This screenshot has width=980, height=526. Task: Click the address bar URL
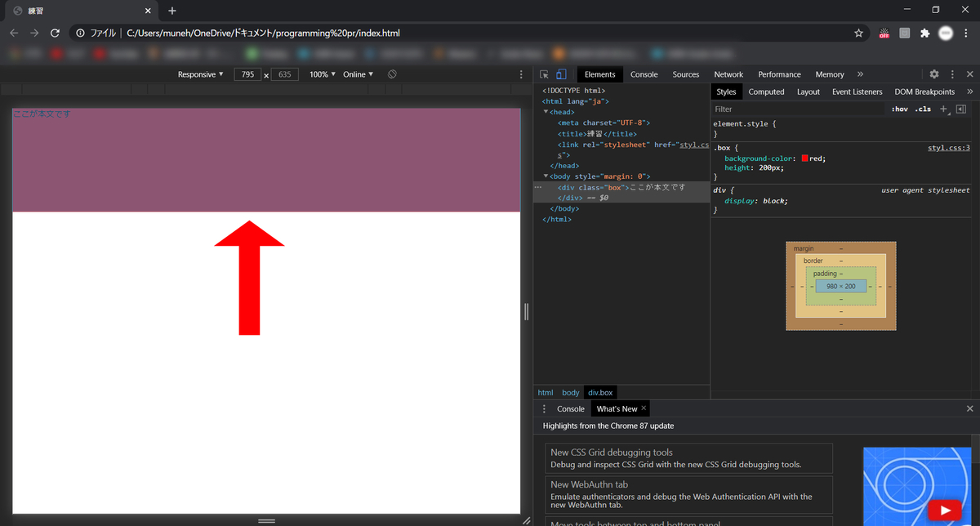coord(263,33)
